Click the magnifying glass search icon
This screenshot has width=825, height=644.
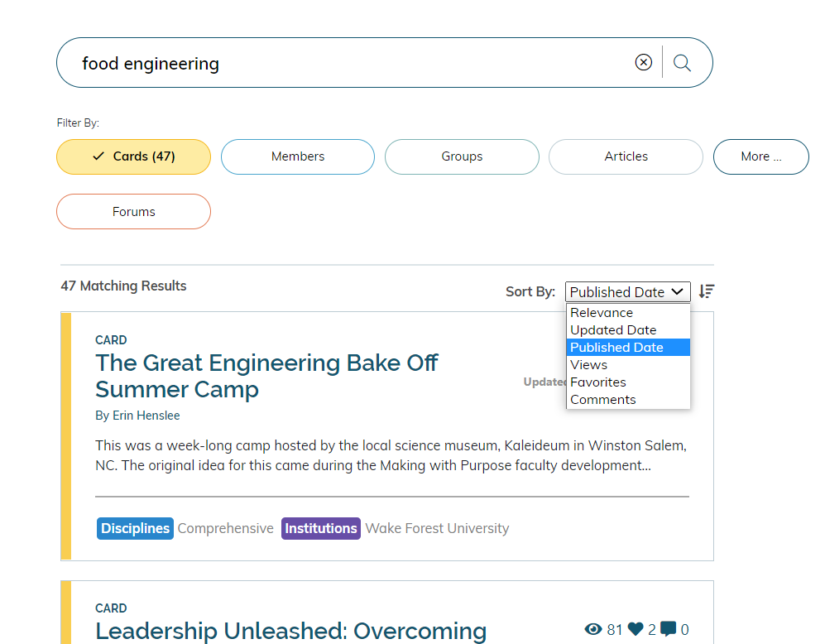pos(682,63)
